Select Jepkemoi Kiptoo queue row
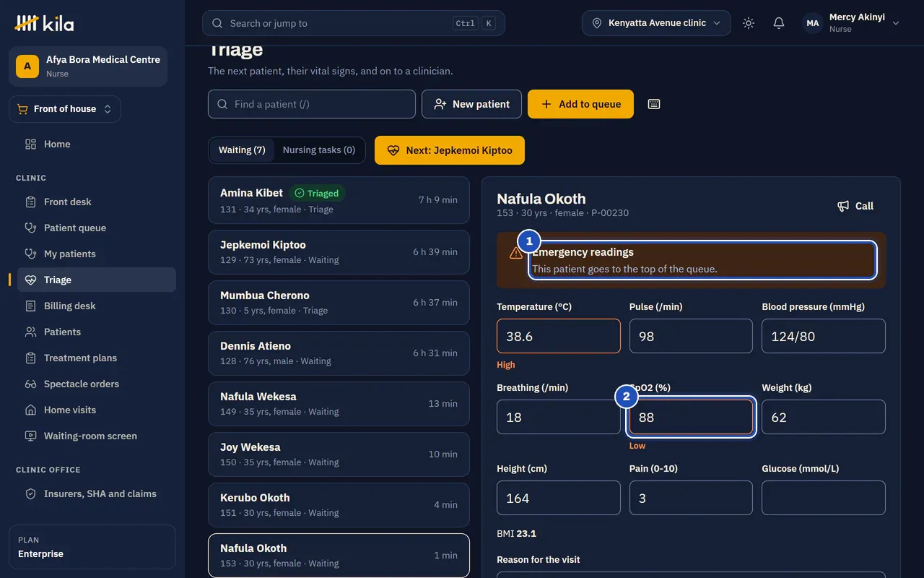The image size is (924, 578). [x=339, y=252]
